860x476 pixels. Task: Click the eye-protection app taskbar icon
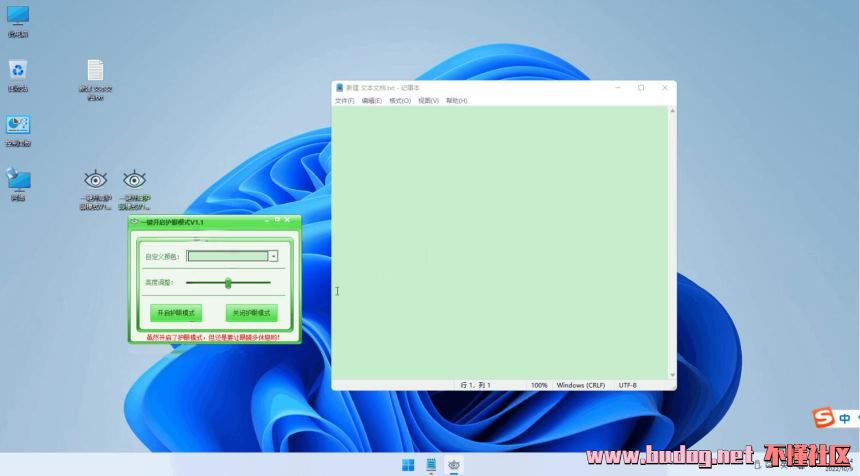tap(454, 465)
